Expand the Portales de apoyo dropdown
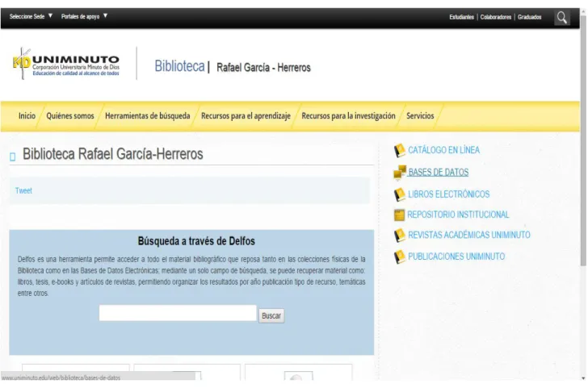Viewport: 588px width, 388px height. point(84,16)
